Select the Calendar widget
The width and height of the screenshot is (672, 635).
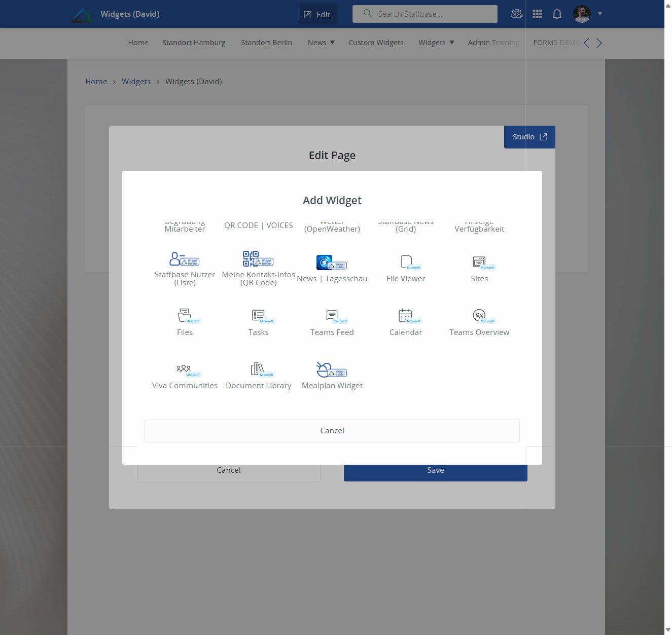pyautogui.click(x=406, y=322)
